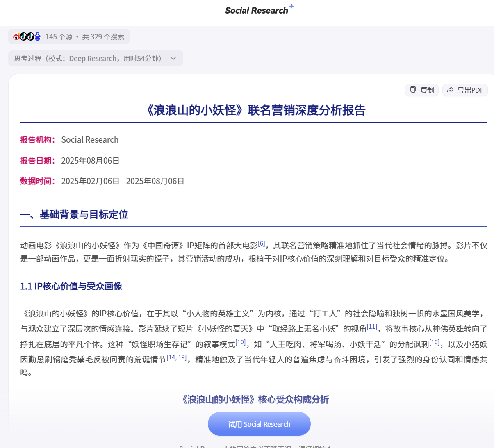
Task: Open citation [10] after 叙事模式
Action: [241, 342]
